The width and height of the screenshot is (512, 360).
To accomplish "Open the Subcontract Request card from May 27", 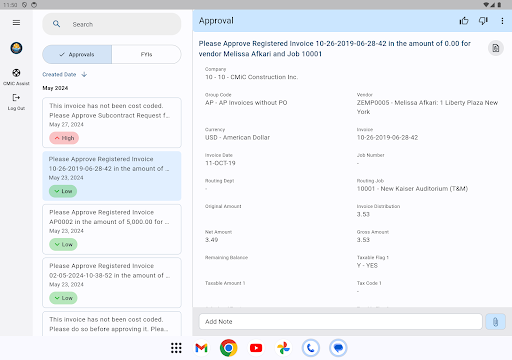I will pyautogui.click(x=112, y=122).
